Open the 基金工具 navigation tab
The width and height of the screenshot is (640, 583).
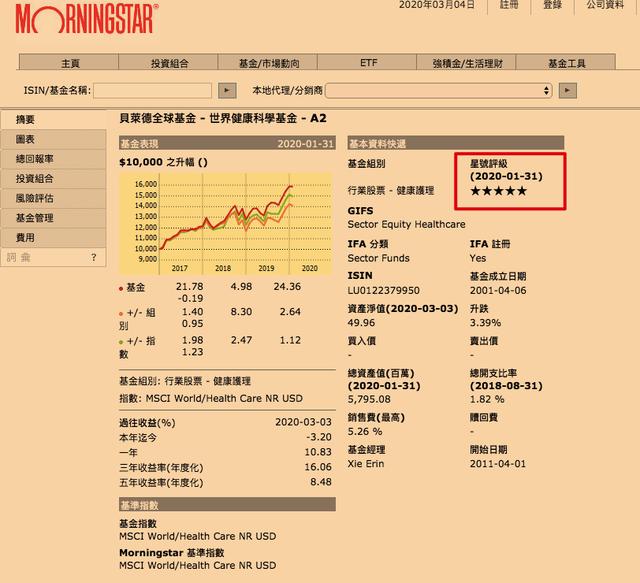566,63
